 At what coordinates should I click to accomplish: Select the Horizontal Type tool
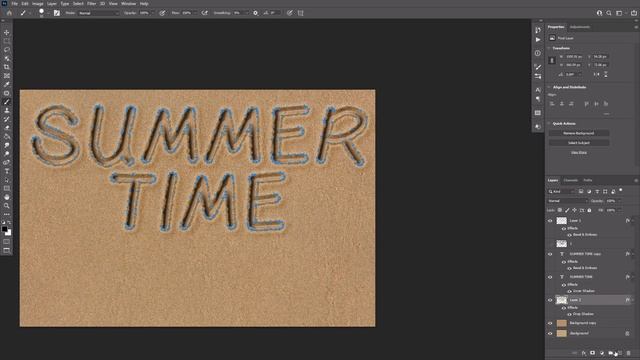[x=7, y=171]
